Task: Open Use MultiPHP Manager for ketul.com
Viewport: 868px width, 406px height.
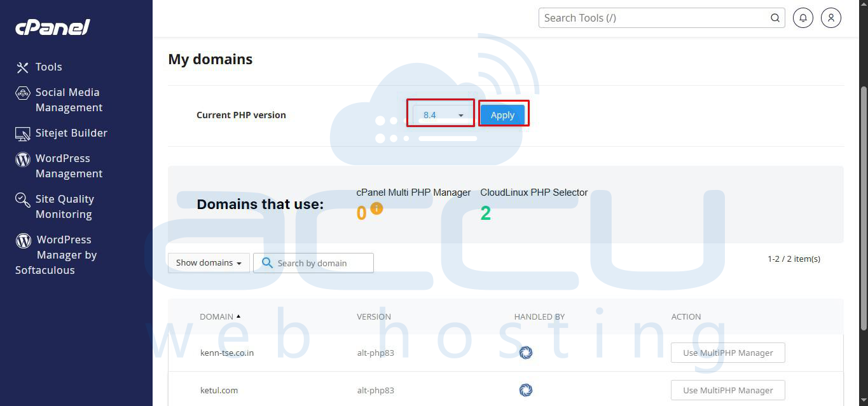Action: click(x=727, y=390)
